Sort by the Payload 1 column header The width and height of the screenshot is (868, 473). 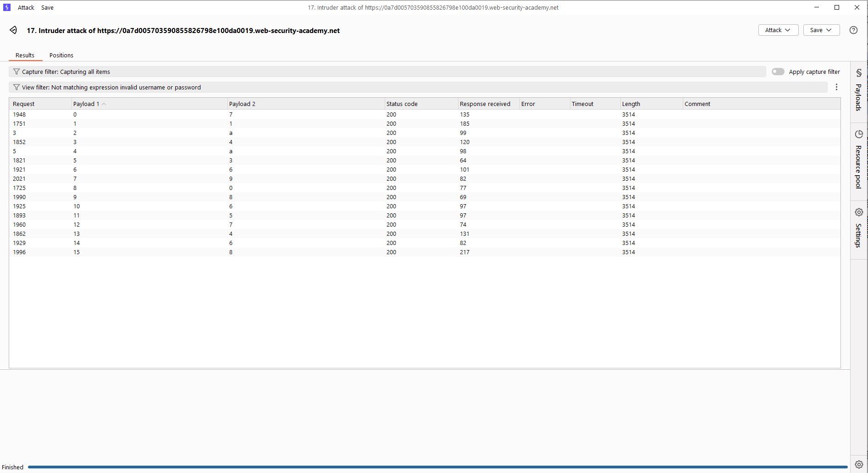(x=86, y=104)
